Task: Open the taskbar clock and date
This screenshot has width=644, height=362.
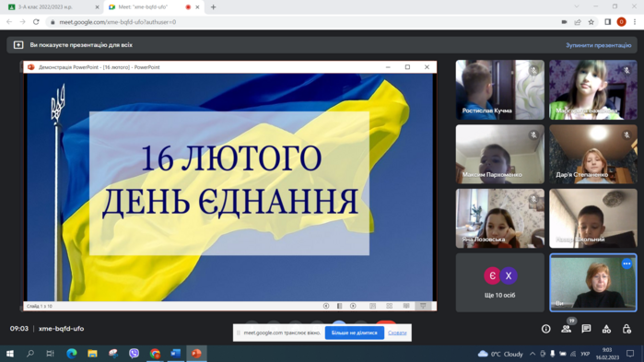Action: [x=607, y=354]
